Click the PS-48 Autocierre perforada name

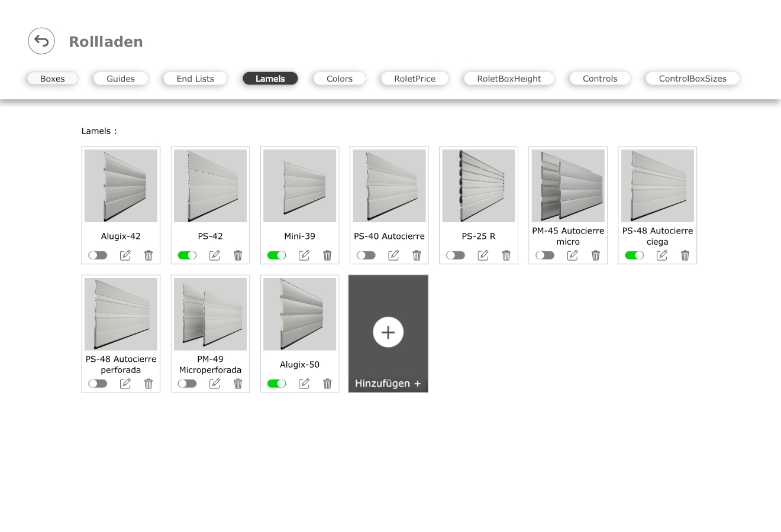click(121, 365)
